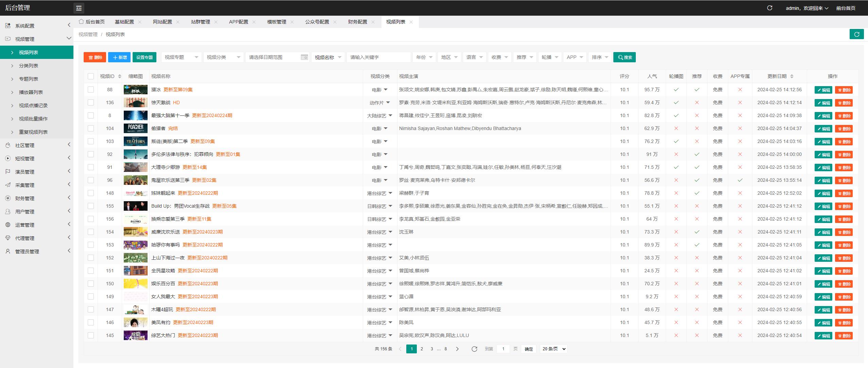This screenshot has height=368, width=868.
Task: Toggle 推荐 cross for 惊天激战 row
Action: [697, 102]
